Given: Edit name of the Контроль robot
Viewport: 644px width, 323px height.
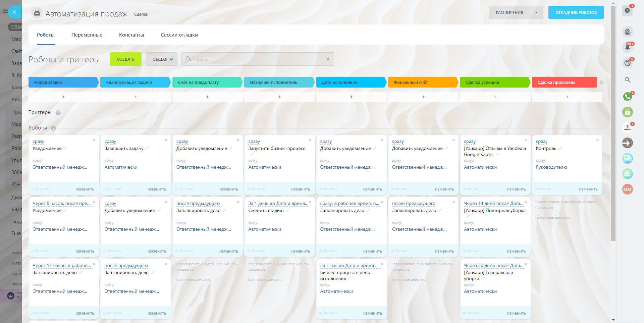Looking at the screenshot, I should click(x=560, y=148).
